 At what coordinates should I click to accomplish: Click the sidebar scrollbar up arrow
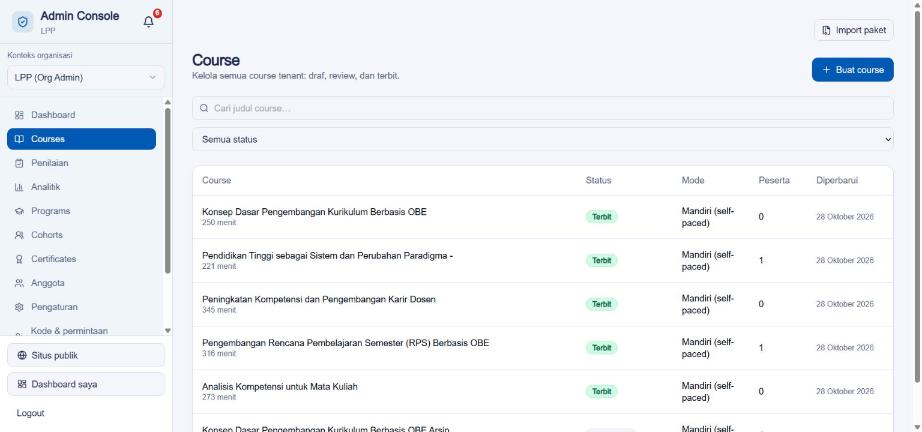coord(168,102)
